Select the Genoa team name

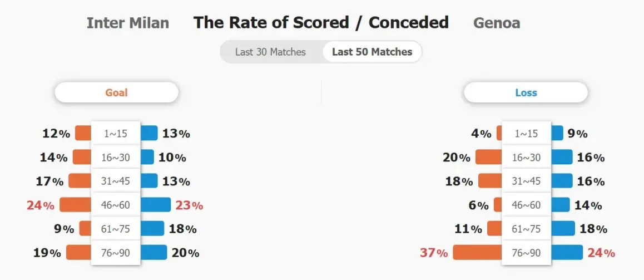(x=497, y=23)
